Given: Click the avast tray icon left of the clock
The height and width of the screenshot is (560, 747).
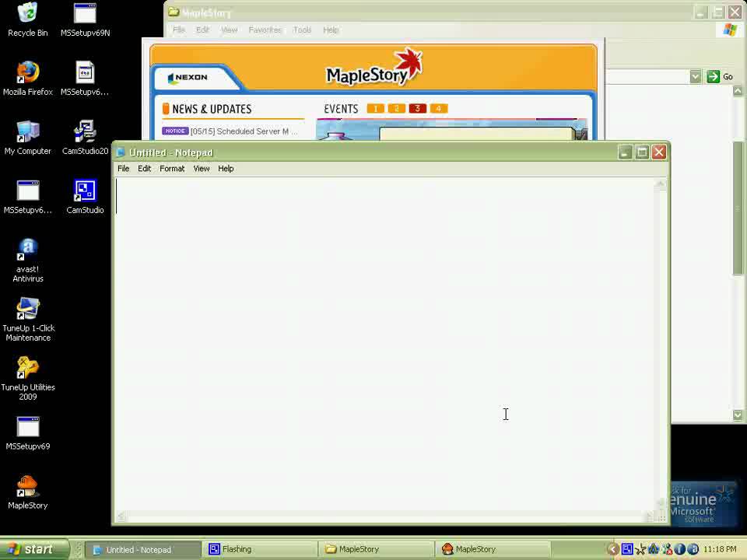Looking at the screenshot, I should [x=693, y=550].
